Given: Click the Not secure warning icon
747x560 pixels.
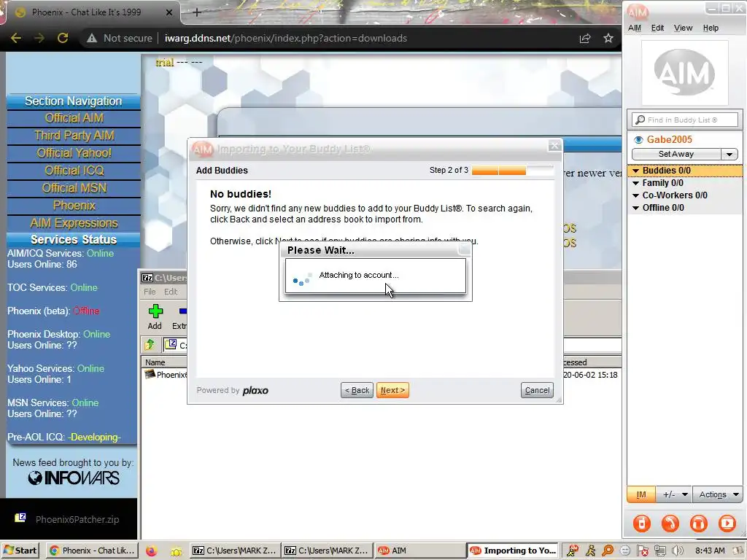Looking at the screenshot, I should point(92,38).
